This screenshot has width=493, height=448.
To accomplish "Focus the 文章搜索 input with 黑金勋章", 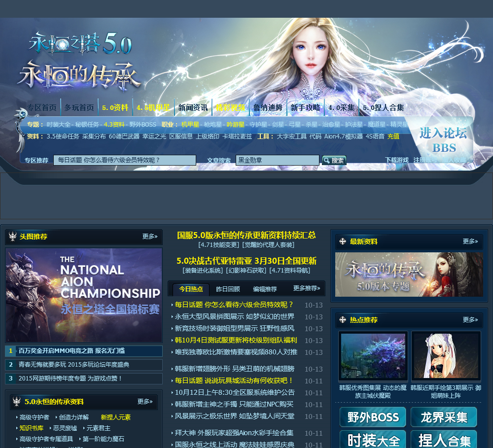I will coord(277,160).
